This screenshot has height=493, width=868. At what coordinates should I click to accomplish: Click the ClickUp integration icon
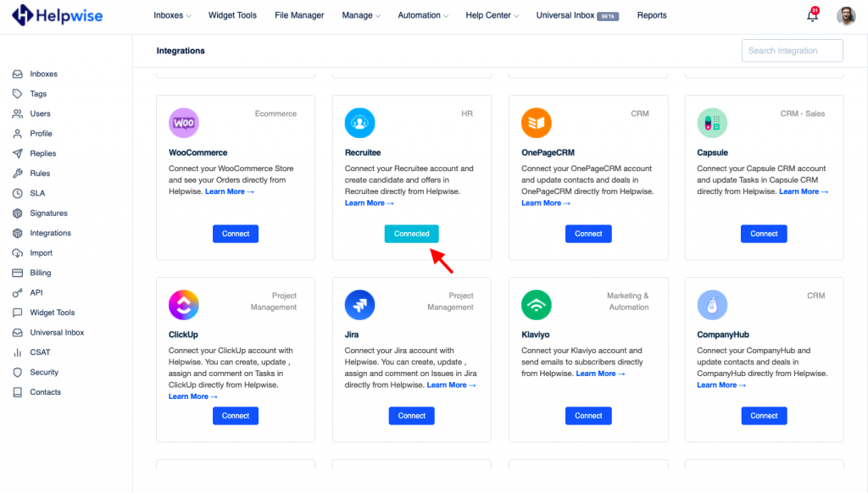tap(184, 305)
